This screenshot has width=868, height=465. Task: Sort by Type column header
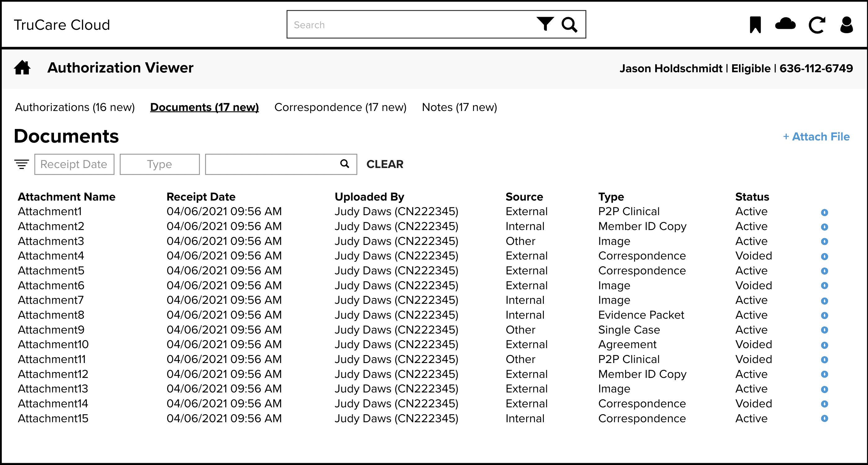pyautogui.click(x=611, y=197)
